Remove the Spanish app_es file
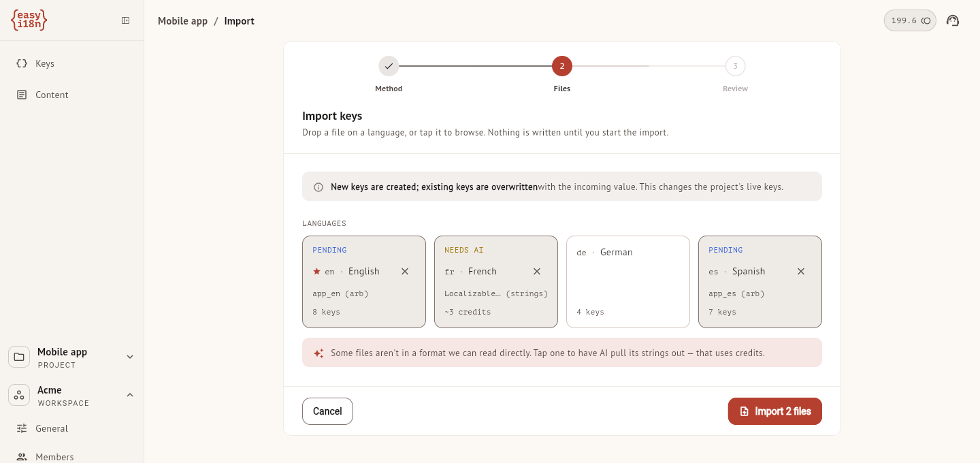This screenshot has width=980, height=463. coord(801,271)
